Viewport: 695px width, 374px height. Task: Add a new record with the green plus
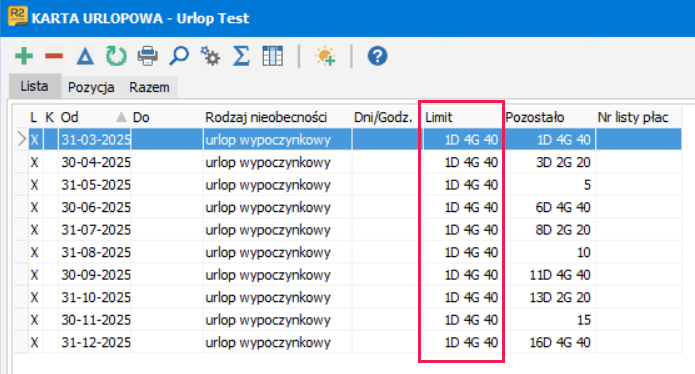click(x=24, y=56)
